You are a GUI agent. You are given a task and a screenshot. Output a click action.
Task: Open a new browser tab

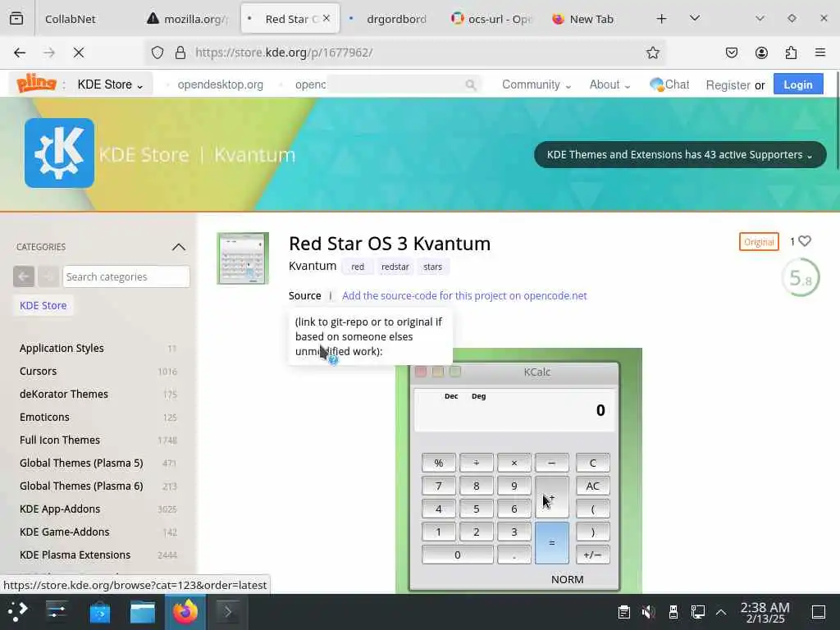pyautogui.click(x=662, y=19)
